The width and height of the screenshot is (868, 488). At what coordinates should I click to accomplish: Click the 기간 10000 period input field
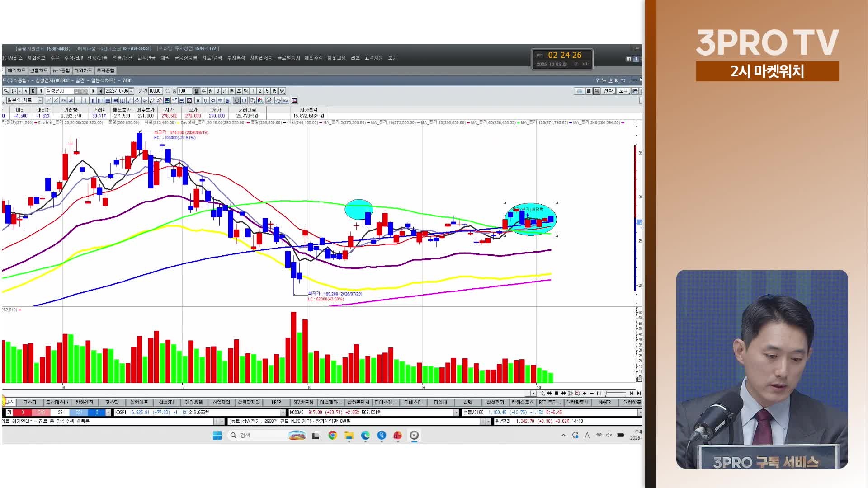point(156,91)
